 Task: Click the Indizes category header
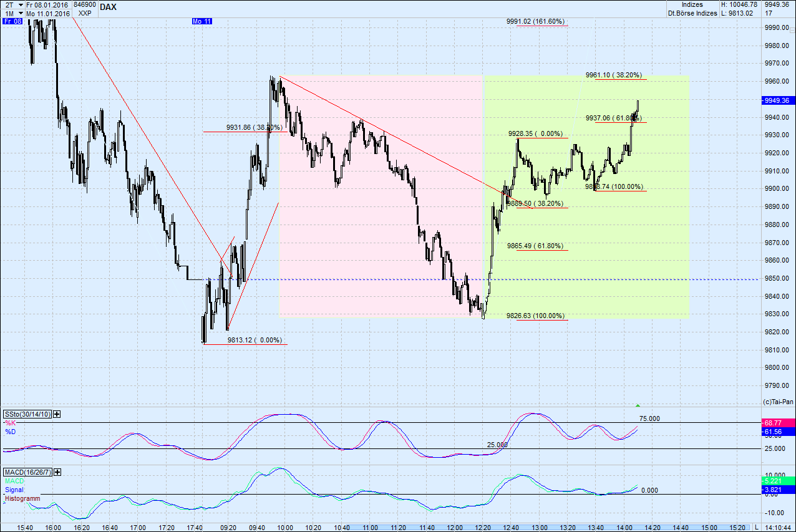[x=692, y=4]
